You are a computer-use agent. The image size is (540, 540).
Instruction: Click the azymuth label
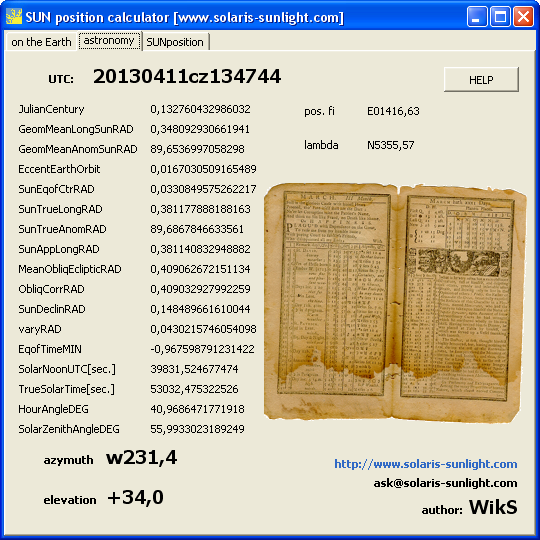[x=68, y=460]
